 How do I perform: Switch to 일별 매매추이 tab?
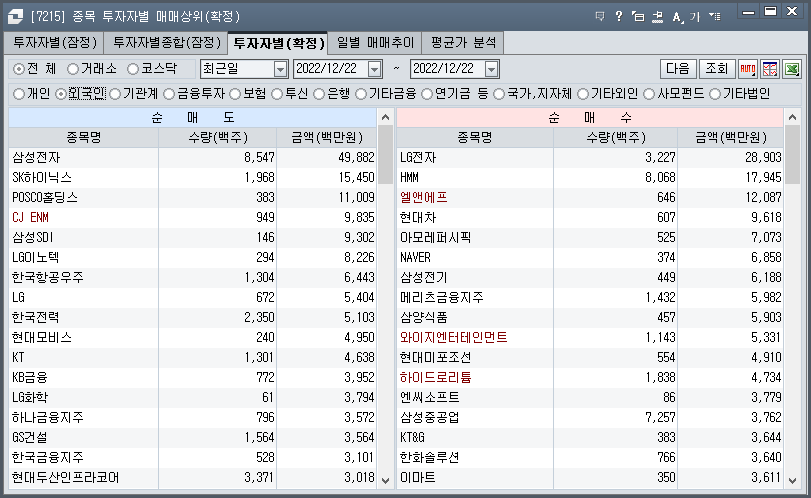[x=375, y=42]
